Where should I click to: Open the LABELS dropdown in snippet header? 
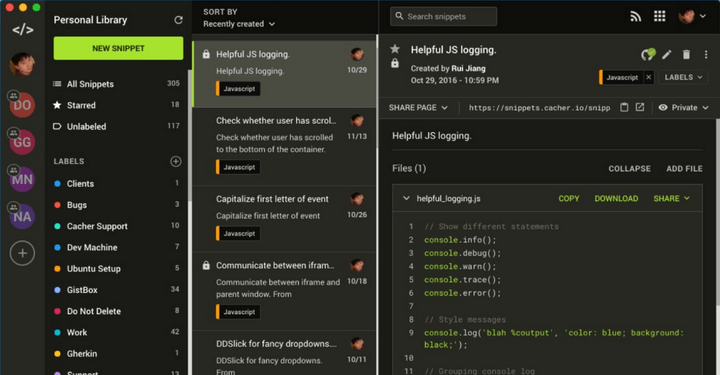683,77
